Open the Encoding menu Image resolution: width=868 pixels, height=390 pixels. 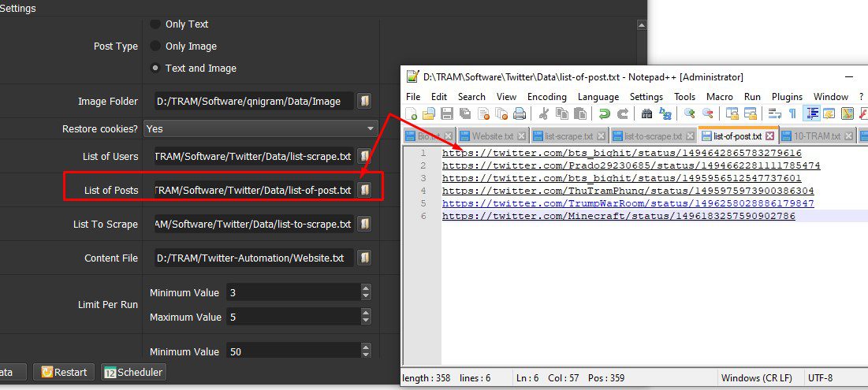coord(547,97)
